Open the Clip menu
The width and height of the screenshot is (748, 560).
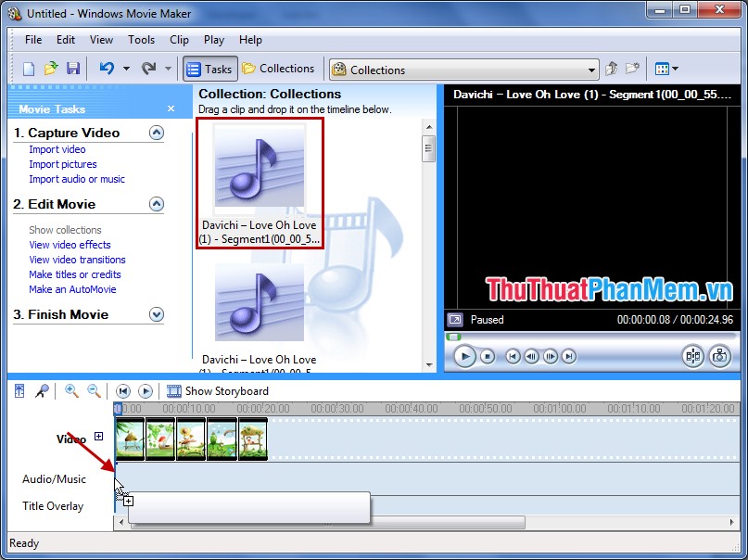[179, 40]
